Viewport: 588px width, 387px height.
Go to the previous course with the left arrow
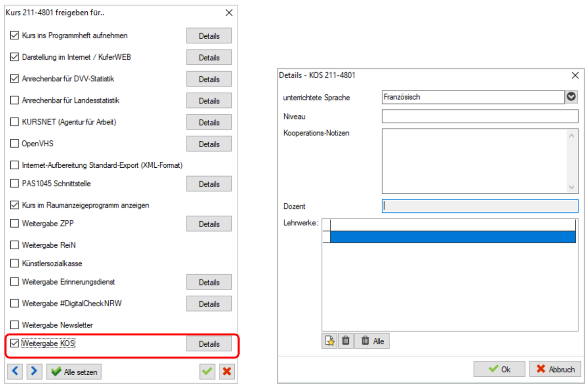click(x=15, y=372)
